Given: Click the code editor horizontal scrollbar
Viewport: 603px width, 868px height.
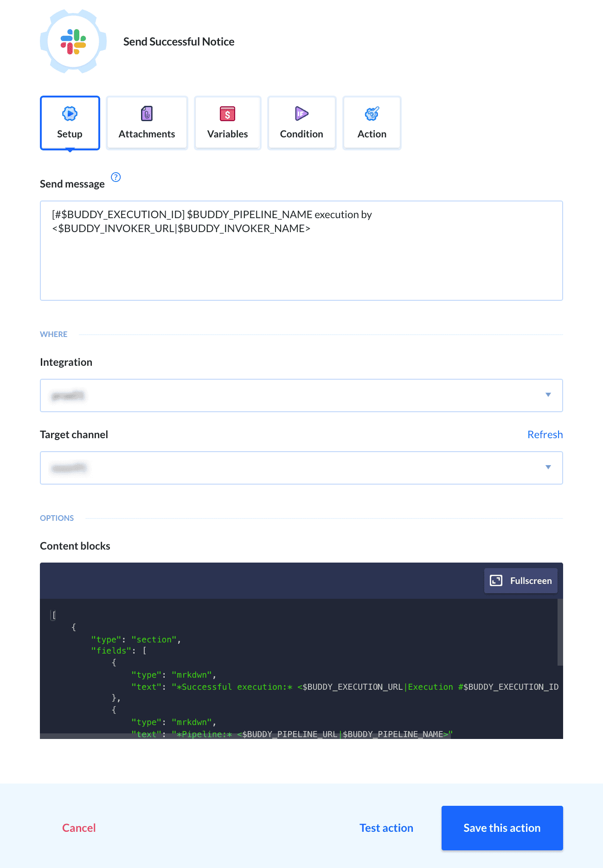Looking at the screenshot, I should point(245,736).
